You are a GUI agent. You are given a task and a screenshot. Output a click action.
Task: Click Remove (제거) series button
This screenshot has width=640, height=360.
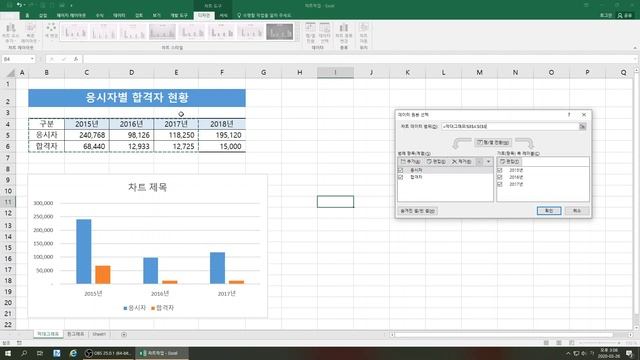tap(462, 162)
